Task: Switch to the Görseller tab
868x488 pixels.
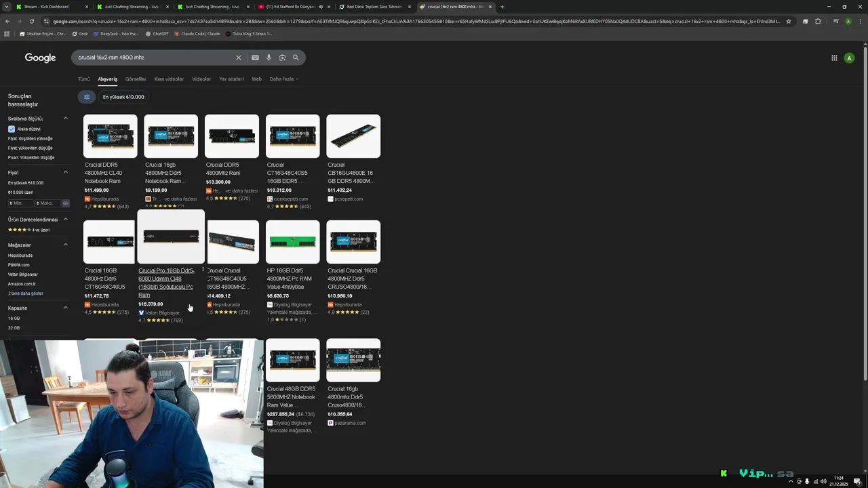Action: tap(136, 79)
